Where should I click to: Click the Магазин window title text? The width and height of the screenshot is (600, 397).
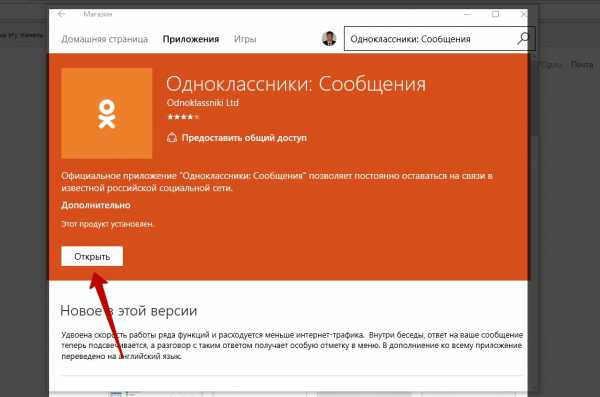point(98,14)
